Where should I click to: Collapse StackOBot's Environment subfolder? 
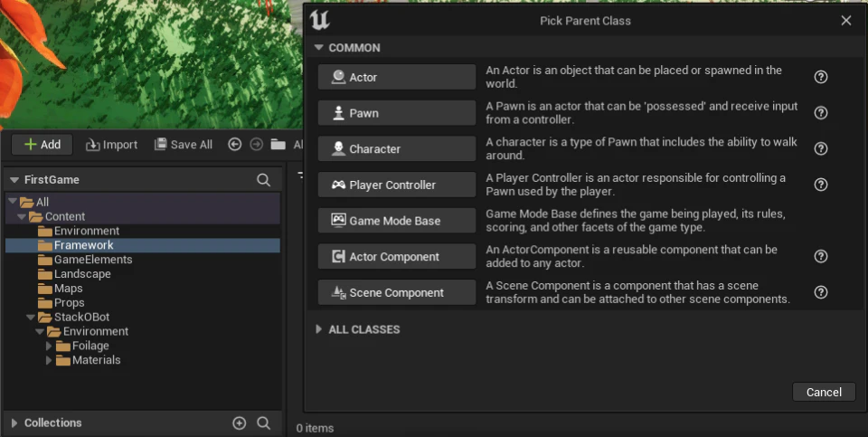click(x=40, y=332)
